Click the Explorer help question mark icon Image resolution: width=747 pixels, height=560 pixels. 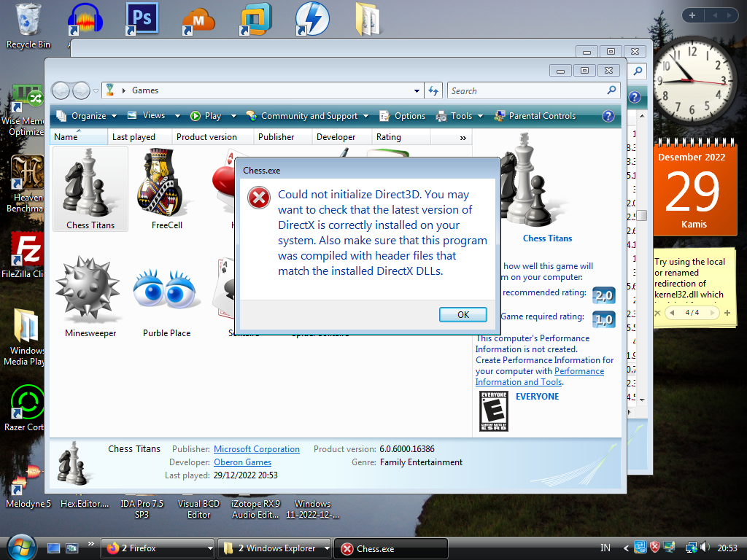(608, 116)
